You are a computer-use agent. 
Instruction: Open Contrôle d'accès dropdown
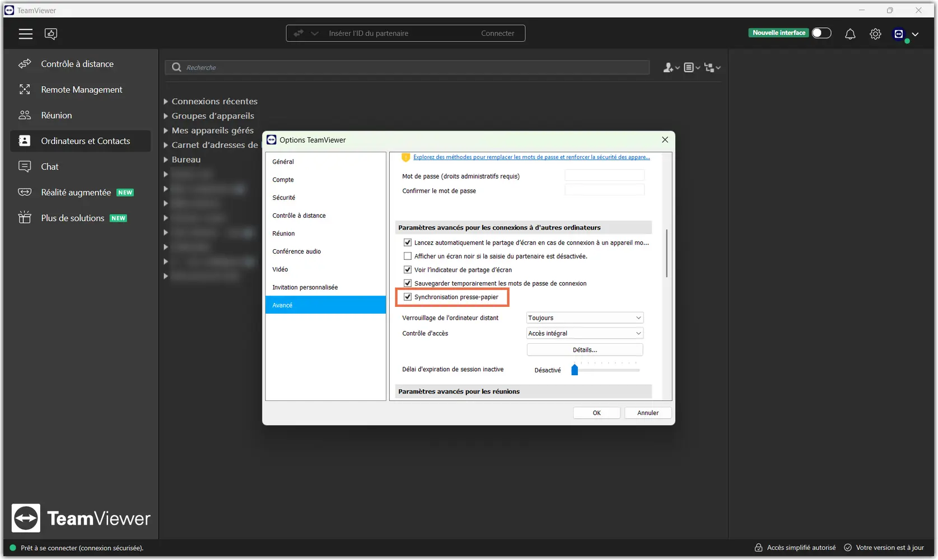tap(585, 333)
